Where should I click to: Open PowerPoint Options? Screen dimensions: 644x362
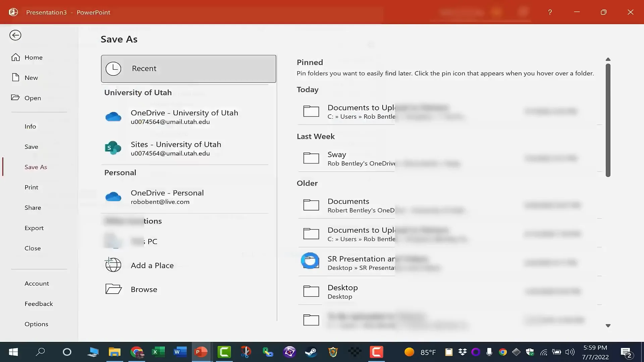pos(36,324)
